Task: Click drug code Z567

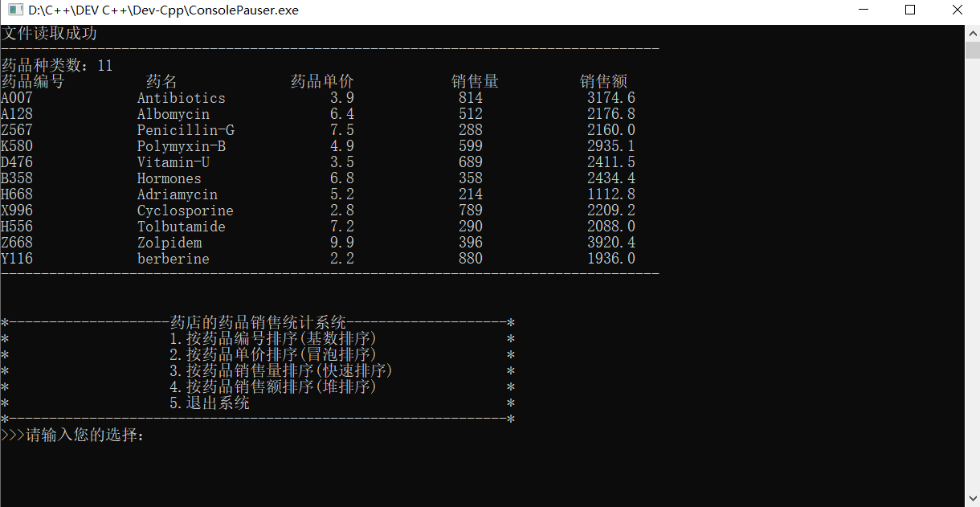Action: (x=17, y=130)
